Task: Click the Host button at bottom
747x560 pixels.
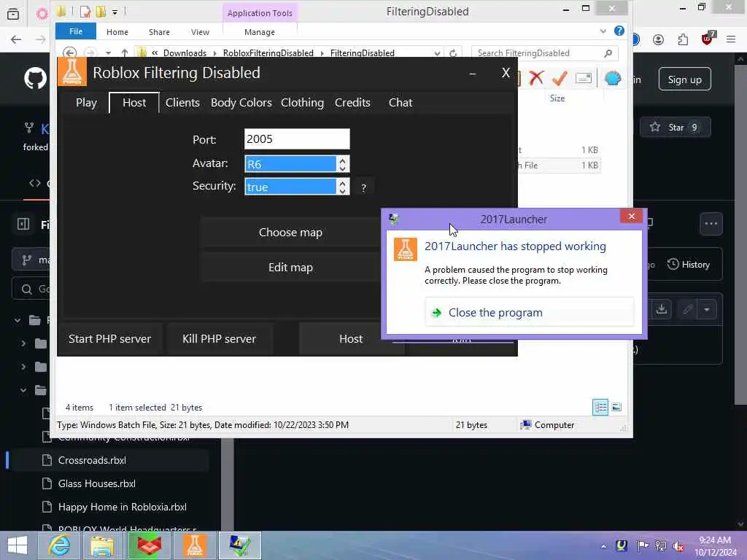Action: 351,338
